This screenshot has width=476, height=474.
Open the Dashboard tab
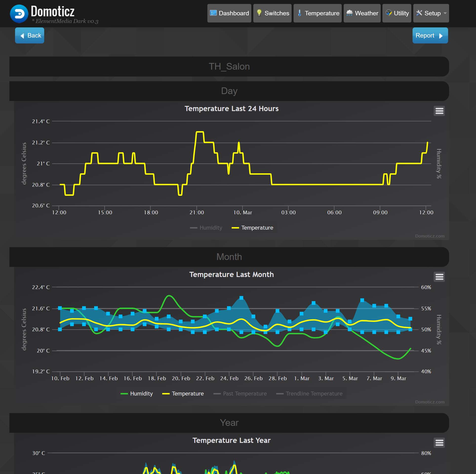[x=229, y=13]
